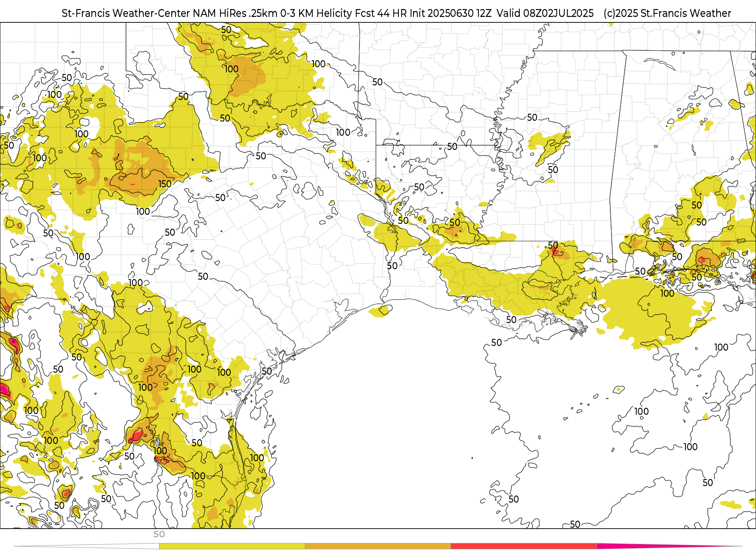Click 'Init 20250630 12Z' in the title
Screen dimensions: 756x551
[x=450, y=13]
